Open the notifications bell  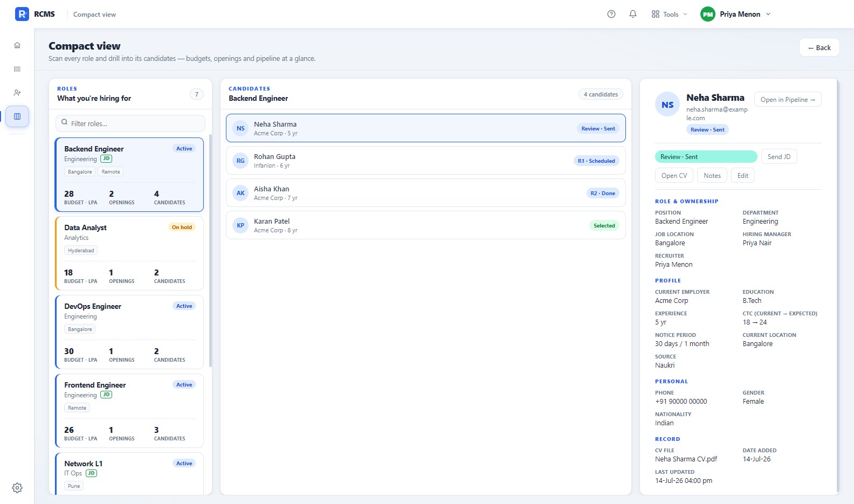click(x=633, y=14)
